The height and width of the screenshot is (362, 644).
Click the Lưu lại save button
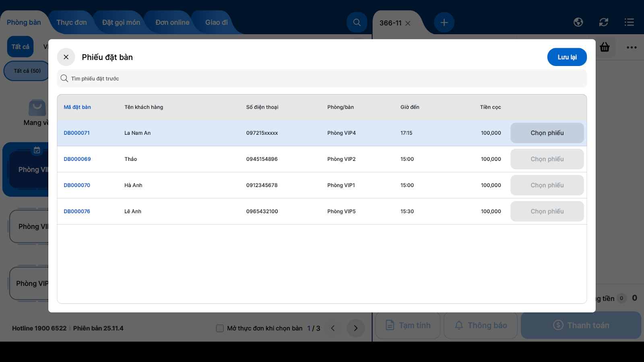(567, 57)
